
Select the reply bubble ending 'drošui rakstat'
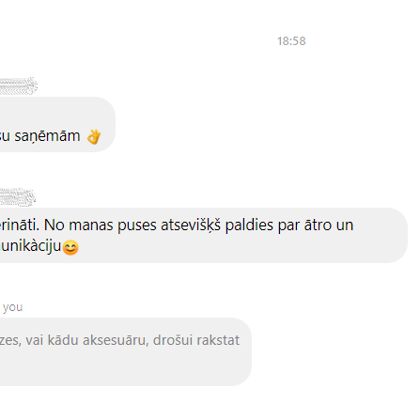coord(126,352)
